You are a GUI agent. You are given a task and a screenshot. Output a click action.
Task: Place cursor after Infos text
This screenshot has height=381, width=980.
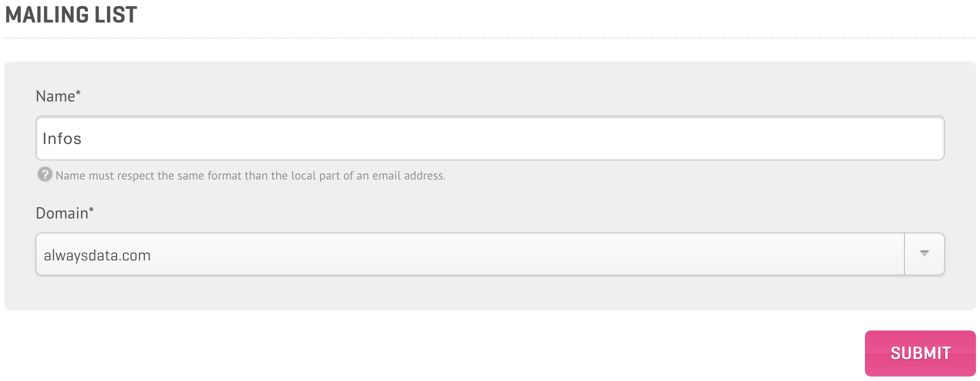click(x=83, y=138)
